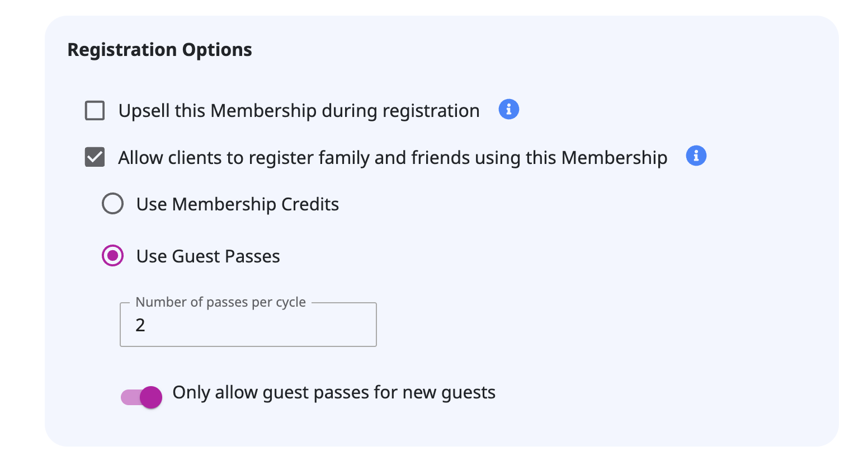Click the "Use Membership Credits" label text
Viewport: 868px width, 460px height.
[237, 204]
